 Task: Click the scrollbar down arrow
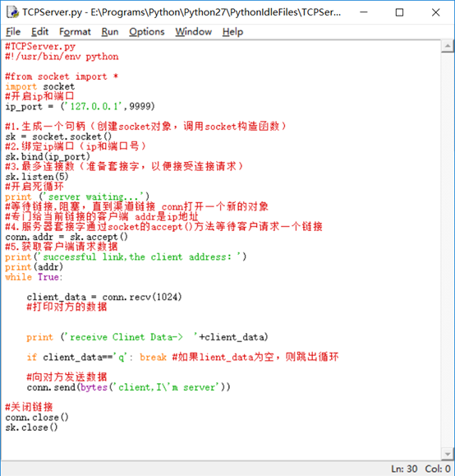(x=448, y=454)
